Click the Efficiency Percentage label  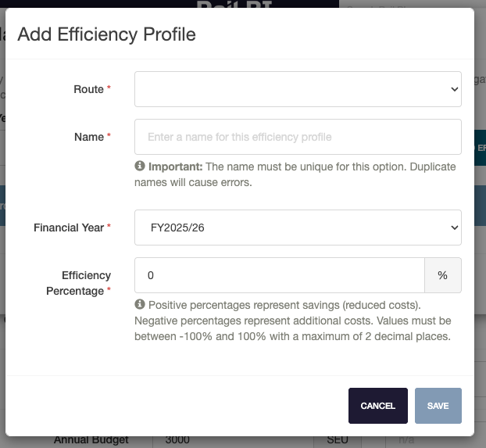(86, 283)
